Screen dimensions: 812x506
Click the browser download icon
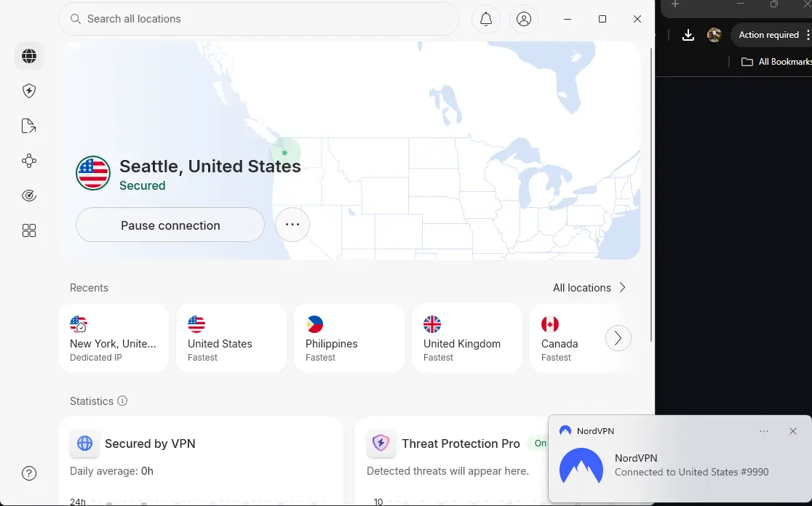pyautogui.click(x=688, y=35)
